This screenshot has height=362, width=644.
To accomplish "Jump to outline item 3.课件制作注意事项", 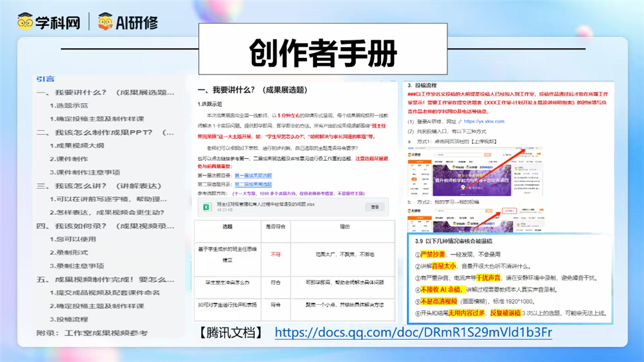I will click(x=85, y=172).
